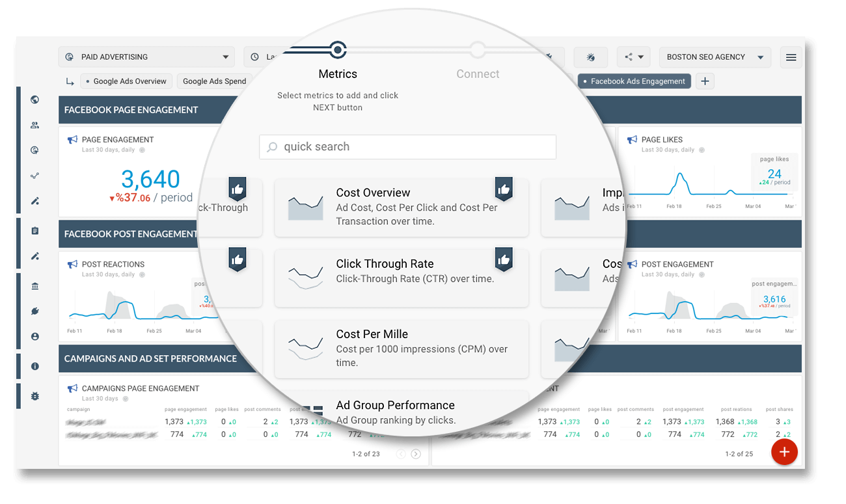The width and height of the screenshot is (846, 504).
Task: Click the megaphone icon beside POST REACTIONS
Action: tap(73, 264)
